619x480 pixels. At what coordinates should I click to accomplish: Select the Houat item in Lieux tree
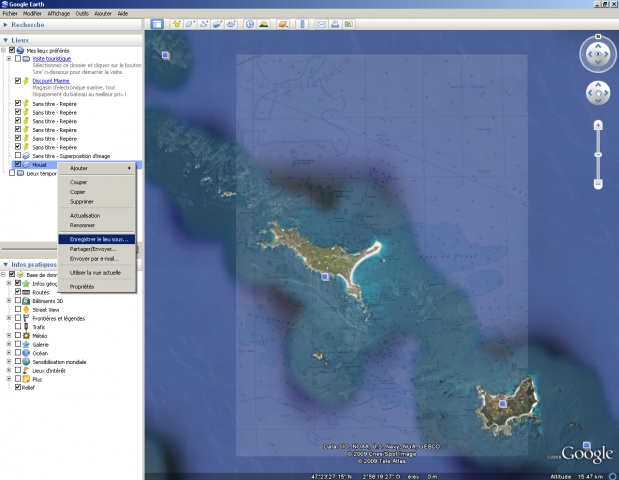pos(39,165)
